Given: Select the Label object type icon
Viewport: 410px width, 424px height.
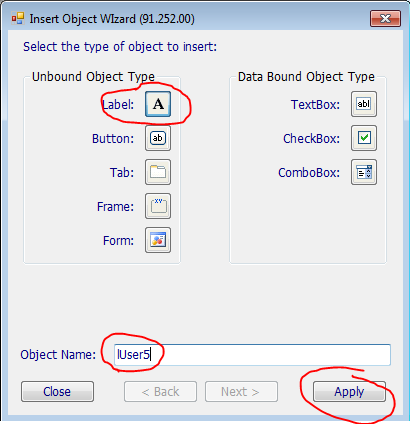Looking at the screenshot, I should [x=158, y=104].
